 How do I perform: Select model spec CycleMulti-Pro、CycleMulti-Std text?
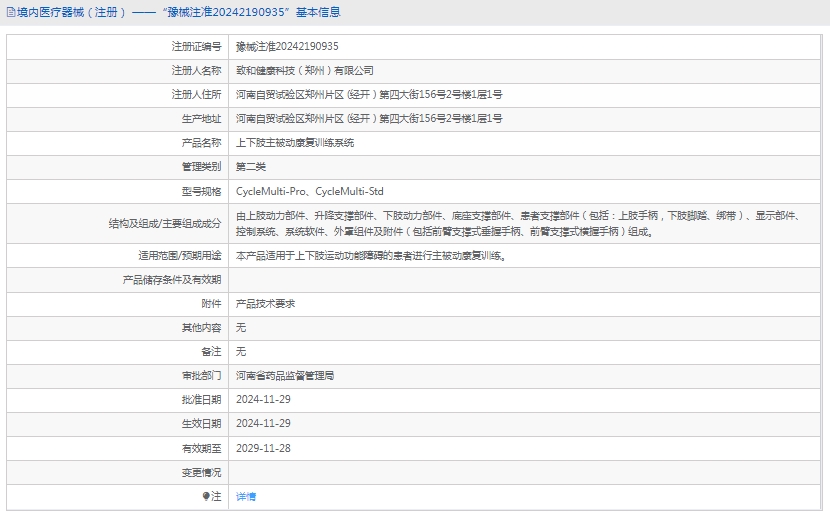pyautogui.click(x=309, y=191)
